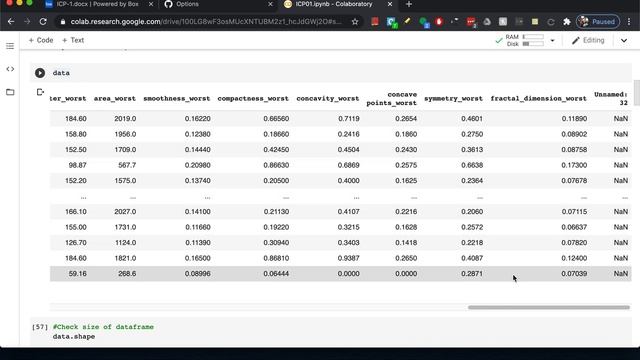The height and width of the screenshot is (360, 640).
Task: Open the RAM and Disk dropdown arrow
Action: pos(552,40)
